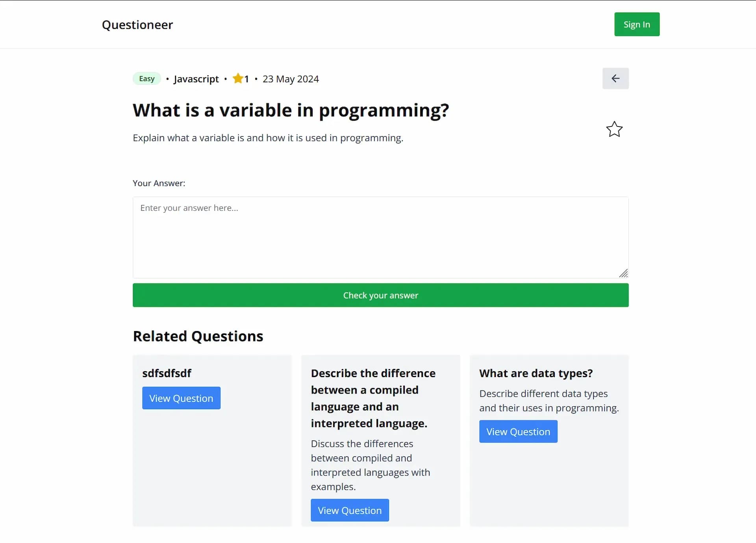Click the yellow rating star icon

238,78
